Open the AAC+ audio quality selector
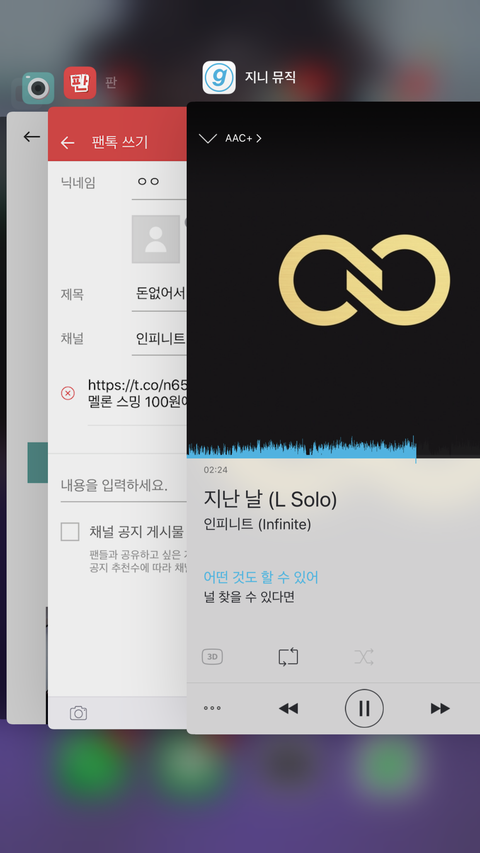This screenshot has height=853, width=480. pos(243,138)
